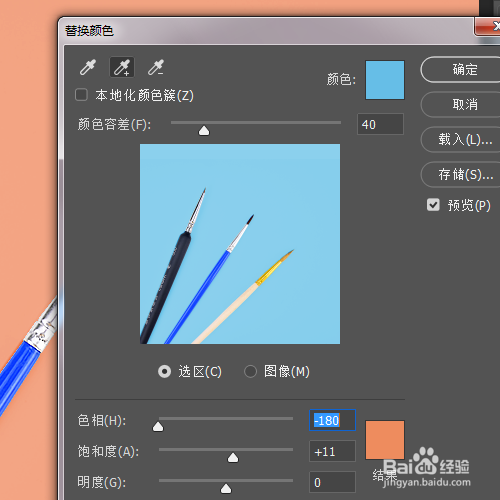Toggle the 预览(P) checkbox
The image size is (500, 500).
433,205
